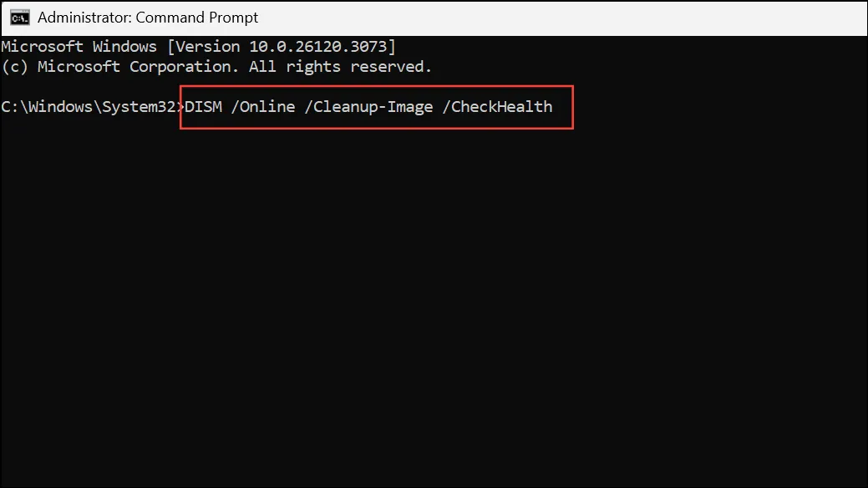
Task: Click 'System32' in the prompt path
Action: [x=139, y=107]
